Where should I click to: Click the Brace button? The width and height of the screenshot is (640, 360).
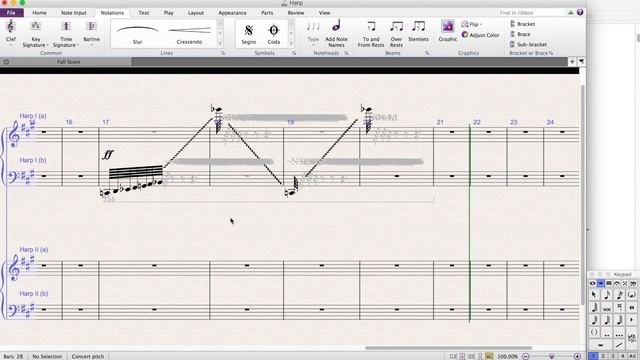(520, 34)
